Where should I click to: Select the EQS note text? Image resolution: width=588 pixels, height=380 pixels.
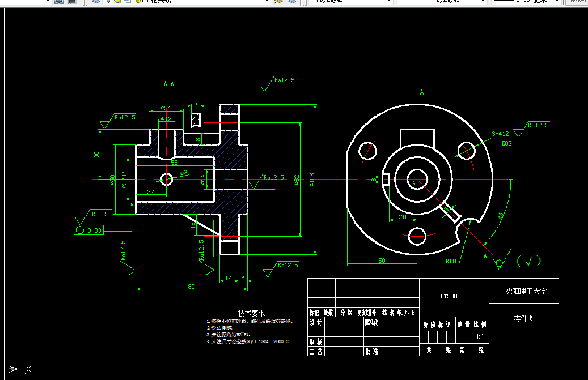[506, 143]
